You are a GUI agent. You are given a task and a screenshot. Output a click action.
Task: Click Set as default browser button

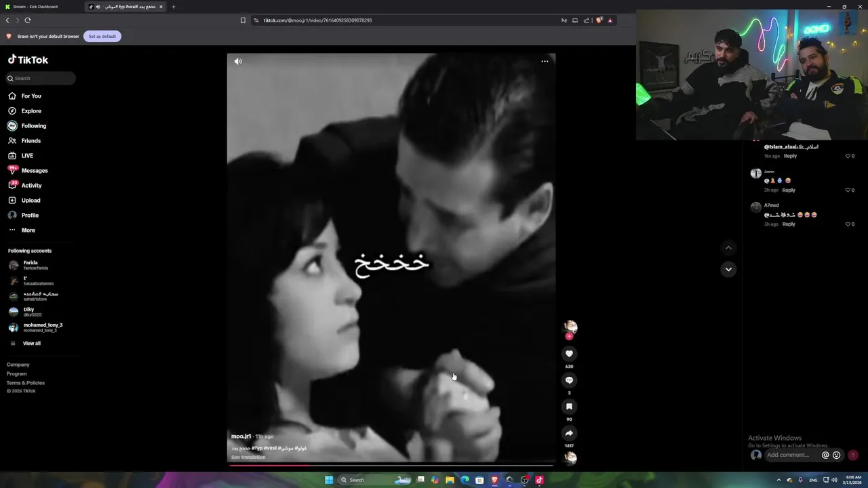pos(102,36)
